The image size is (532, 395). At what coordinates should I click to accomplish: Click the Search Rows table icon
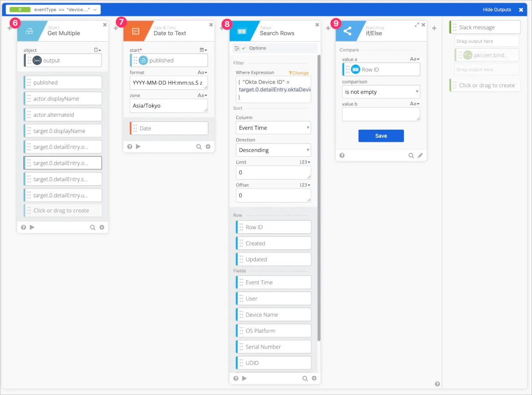point(242,31)
